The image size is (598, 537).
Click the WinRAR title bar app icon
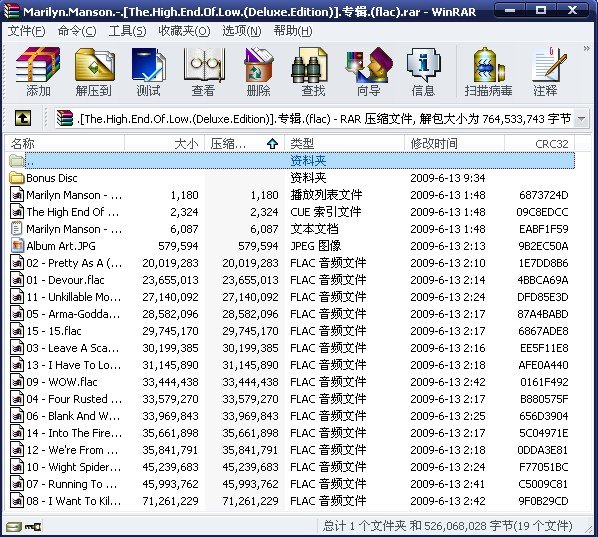11,11
